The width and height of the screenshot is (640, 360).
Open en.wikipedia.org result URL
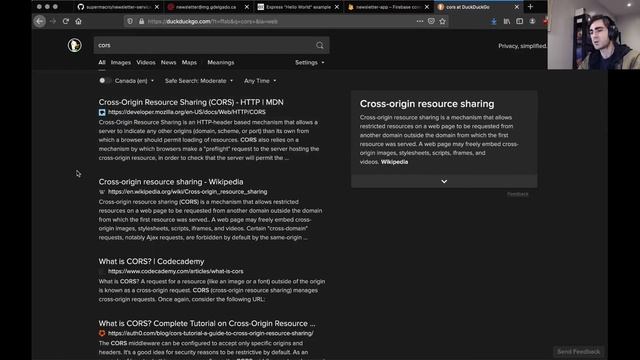tap(187, 192)
